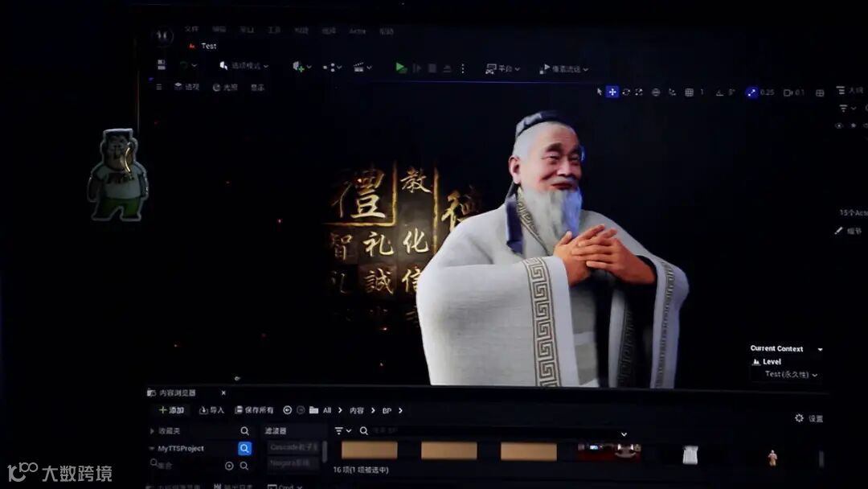Screen dimensions: 868x489
Task: Expand the 收藏夹 favorites section
Action: click(152, 431)
